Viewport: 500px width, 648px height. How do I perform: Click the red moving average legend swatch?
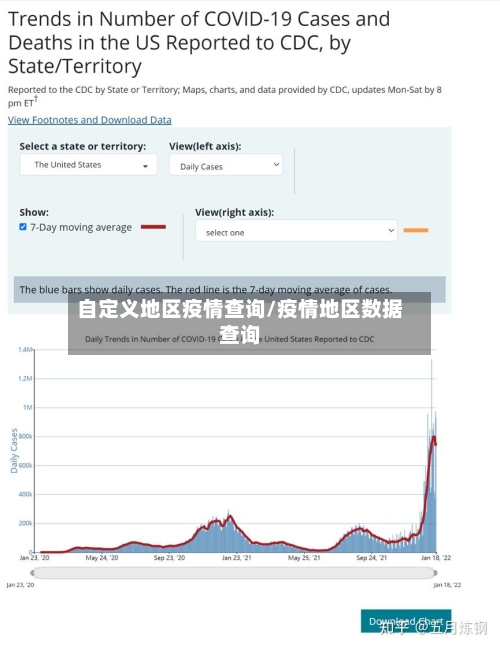click(153, 227)
